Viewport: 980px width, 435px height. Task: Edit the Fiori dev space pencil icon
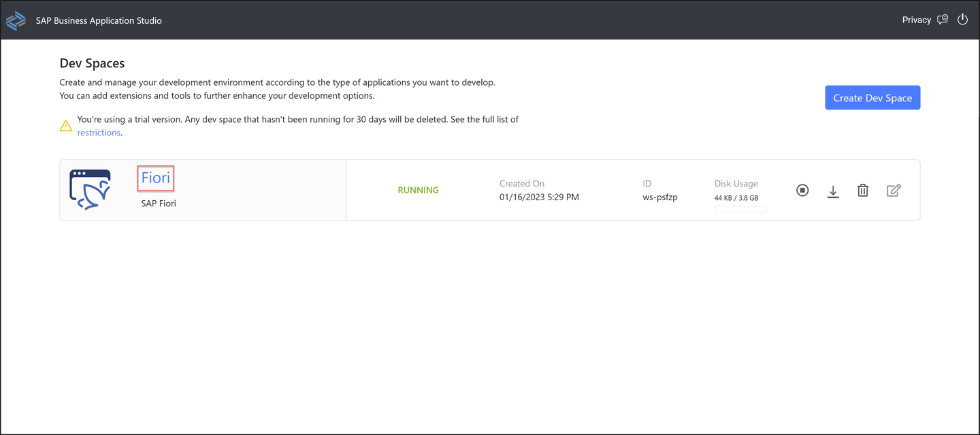(x=894, y=191)
